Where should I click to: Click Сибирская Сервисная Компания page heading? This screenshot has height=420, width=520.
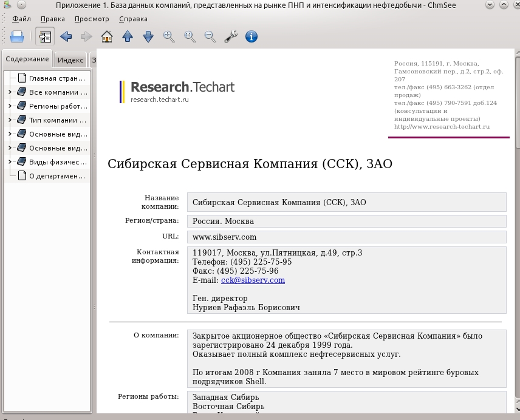(250, 164)
